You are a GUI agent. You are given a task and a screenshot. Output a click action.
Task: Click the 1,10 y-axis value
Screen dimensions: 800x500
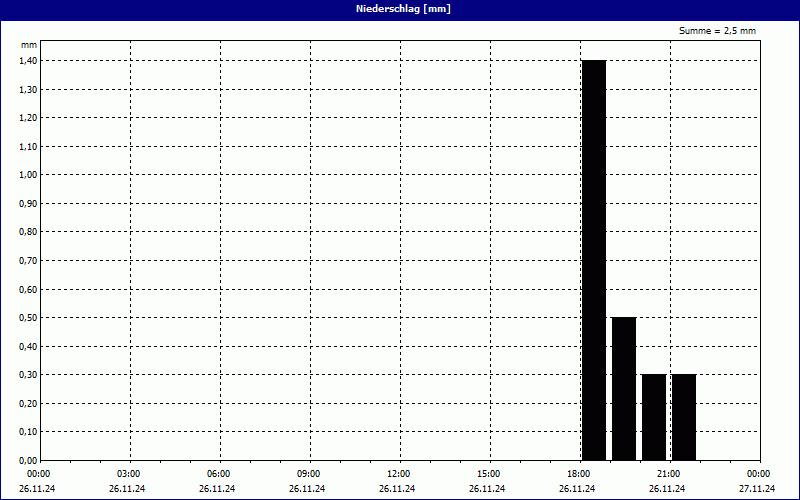coord(28,146)
